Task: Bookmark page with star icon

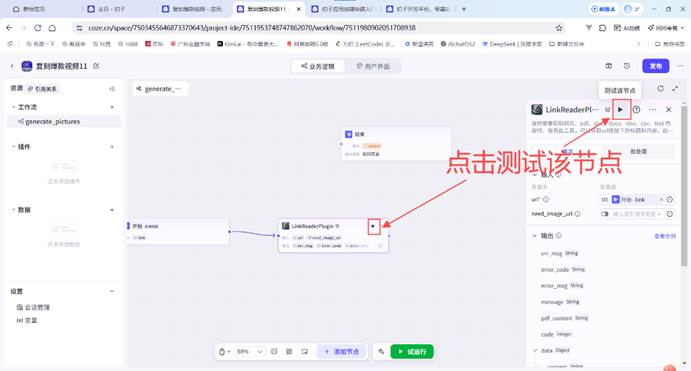Action: click(559, 28)
